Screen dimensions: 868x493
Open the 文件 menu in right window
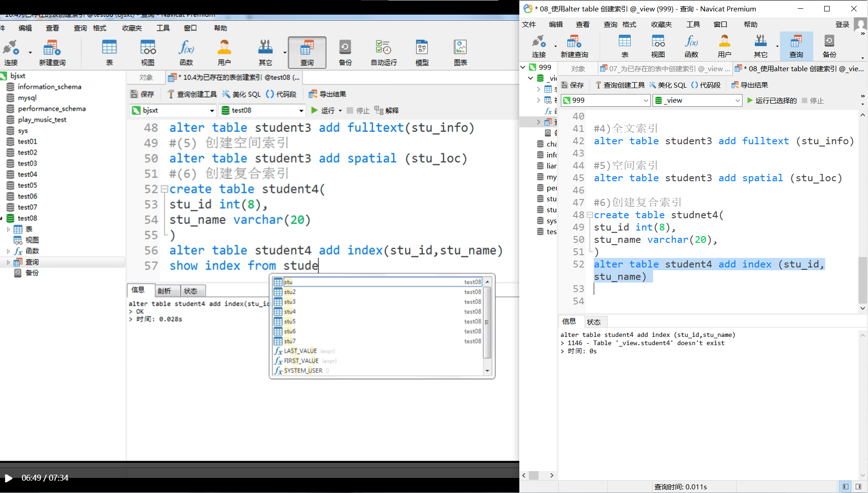pos(529,24)
